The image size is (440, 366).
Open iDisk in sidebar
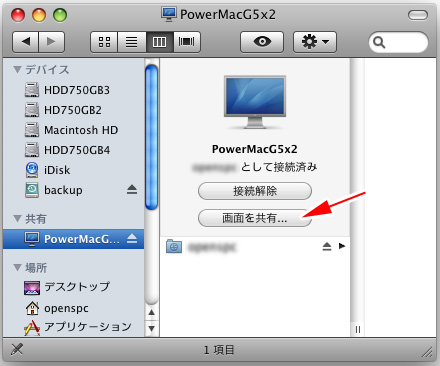(x=74, y=170)
